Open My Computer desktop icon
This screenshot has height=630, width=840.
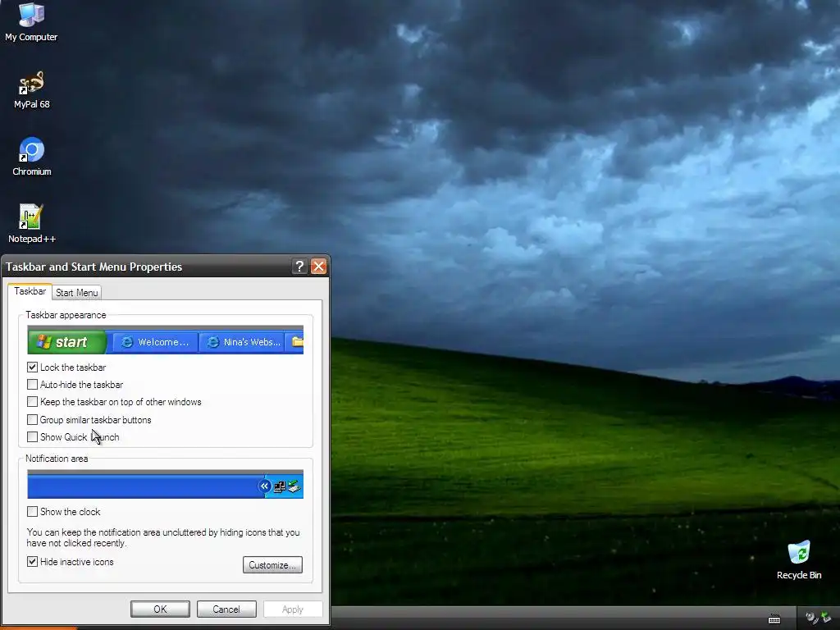[31, 21]
